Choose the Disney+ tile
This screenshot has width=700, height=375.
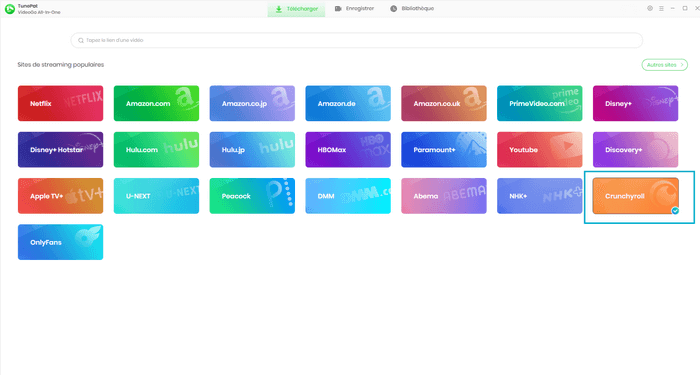point(635,103)
